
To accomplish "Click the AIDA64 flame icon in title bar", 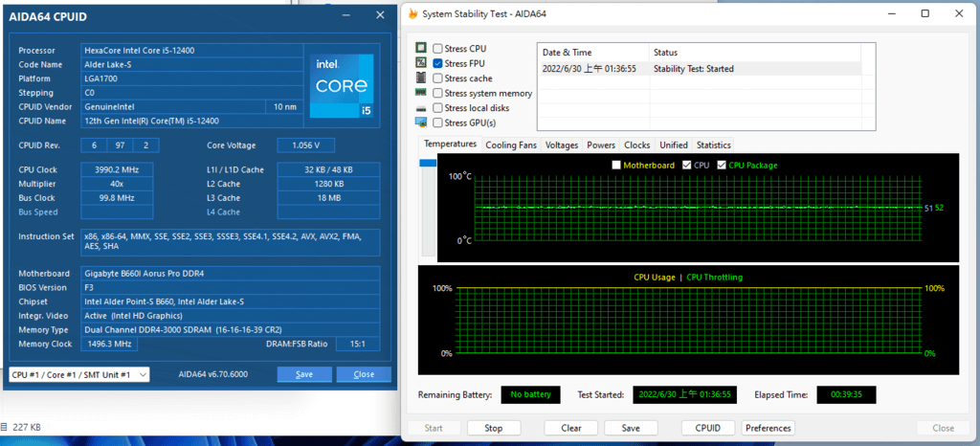I will 412,13.
